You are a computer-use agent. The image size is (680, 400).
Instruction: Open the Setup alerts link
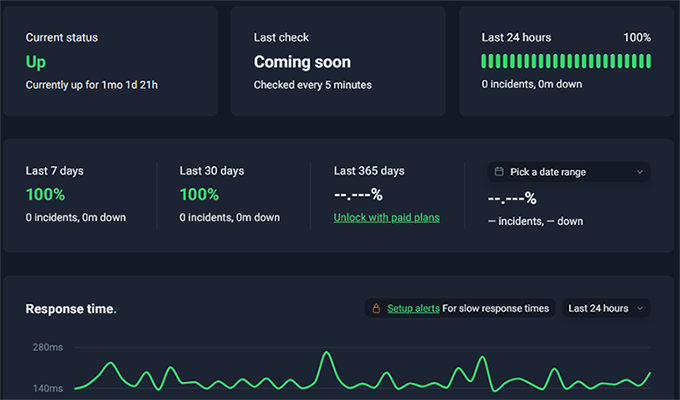413,309
